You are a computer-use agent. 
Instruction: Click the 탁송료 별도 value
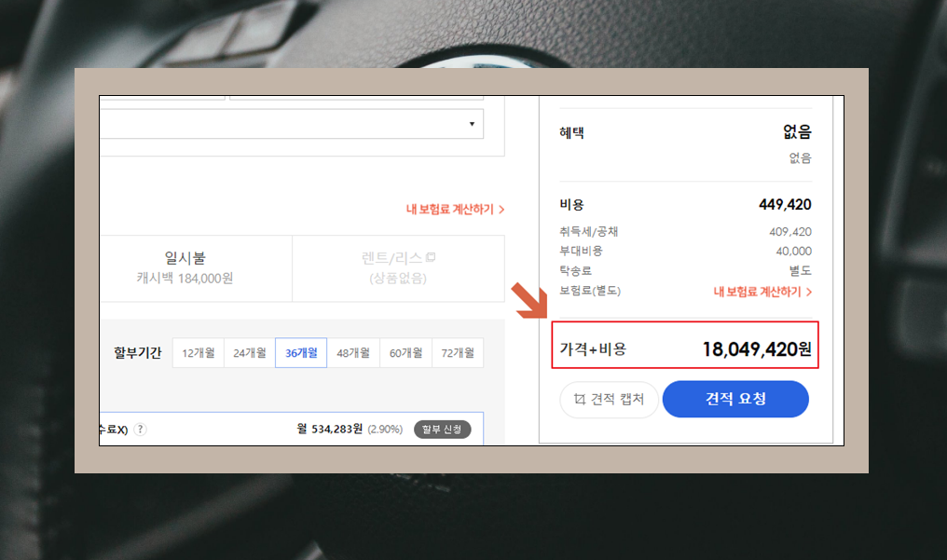coord(801,271)
